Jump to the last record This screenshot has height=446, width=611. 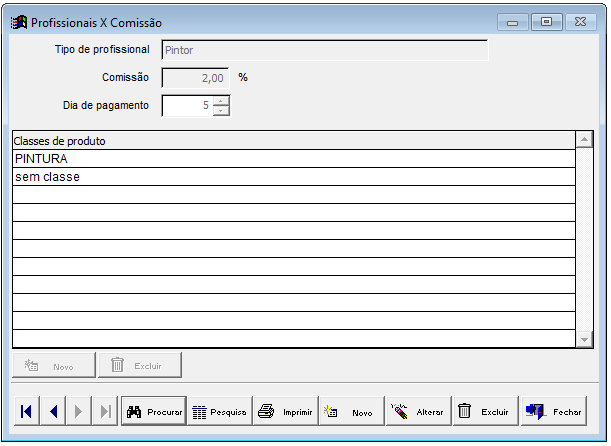[105, 411]
